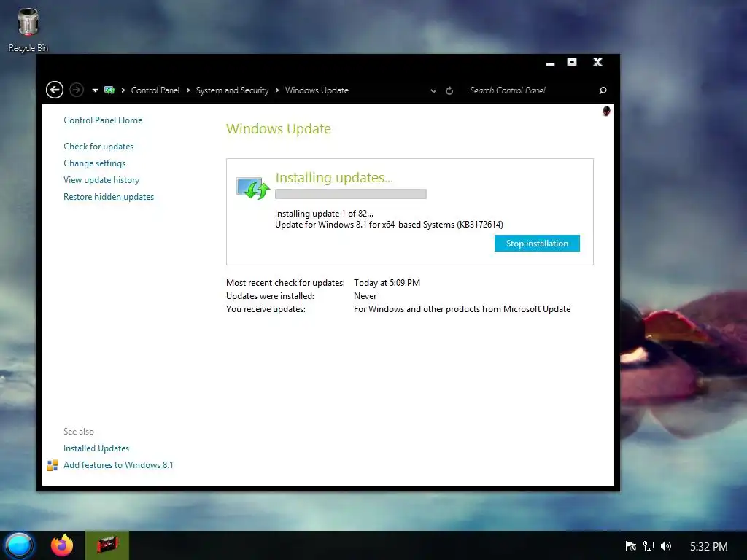This screenshot has height=560, width=747.
Task: Expand chevron after System and Security
Action: click(x=276, y=90)
